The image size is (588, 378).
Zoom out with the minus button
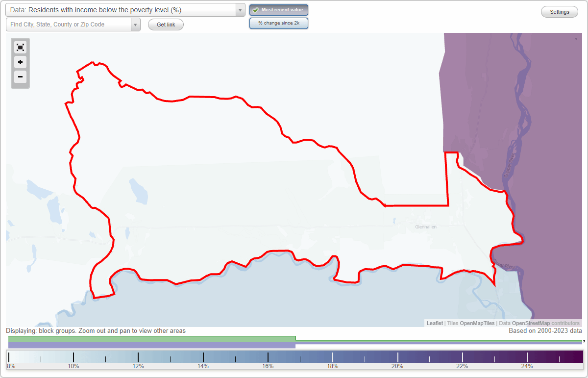click(x=20, y=77)
